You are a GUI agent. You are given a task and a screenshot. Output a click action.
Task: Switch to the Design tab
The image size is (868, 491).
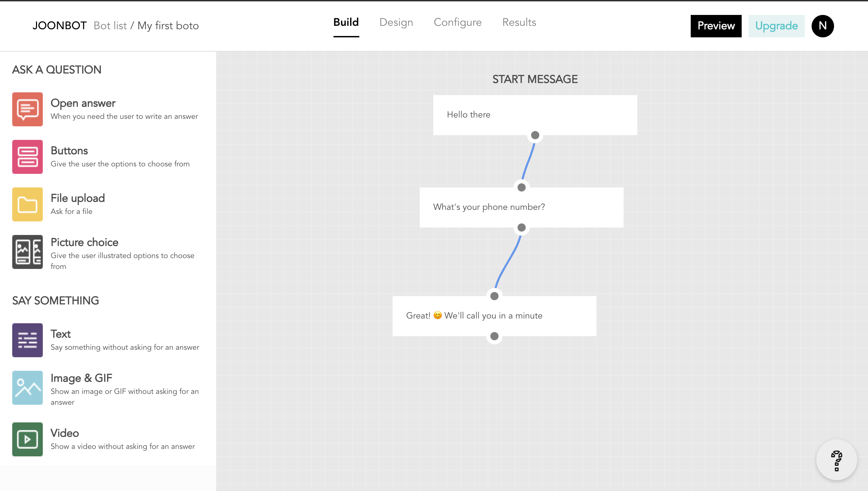click(x=396, y=22)
